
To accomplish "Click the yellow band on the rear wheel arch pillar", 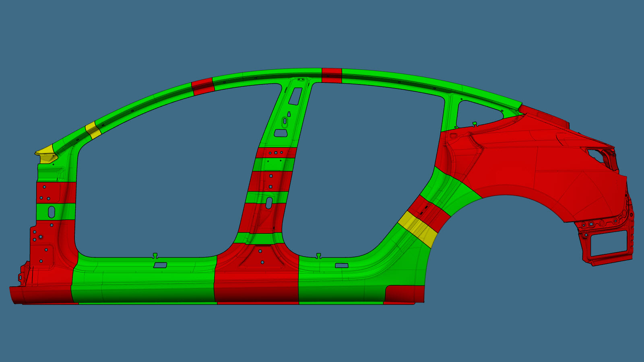I will point(419,230).
